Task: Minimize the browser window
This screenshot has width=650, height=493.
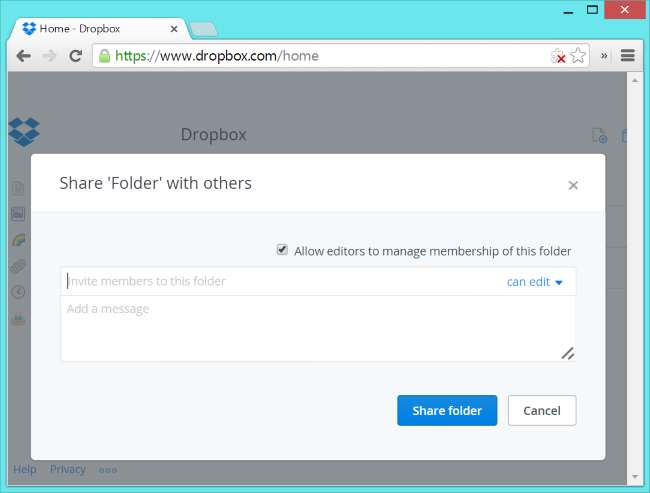Action: tap(568, 12)
